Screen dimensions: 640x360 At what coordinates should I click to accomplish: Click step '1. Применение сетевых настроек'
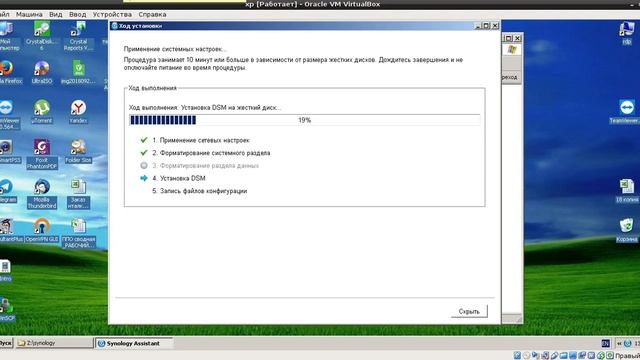(201, 140)
